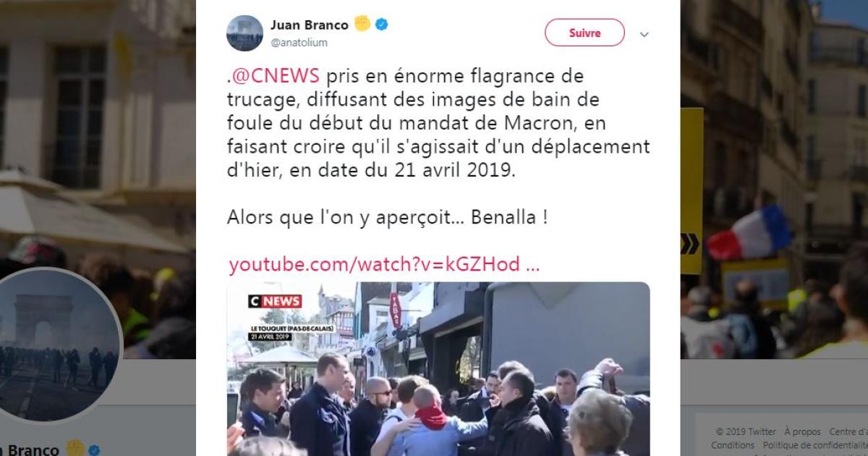Click the Juan Branco display name
Viewport: 868px width, 456px height.
[309, 25]
